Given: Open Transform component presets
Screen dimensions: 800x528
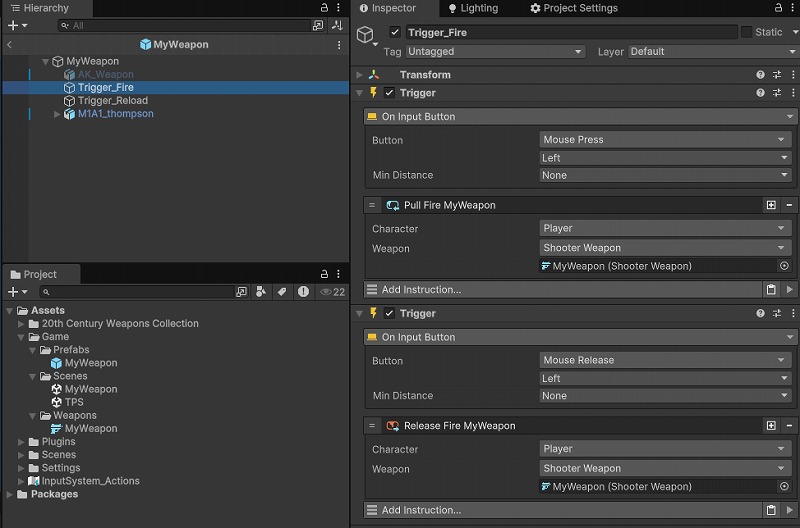Looking at the screenshot, I should coord(777,75).
